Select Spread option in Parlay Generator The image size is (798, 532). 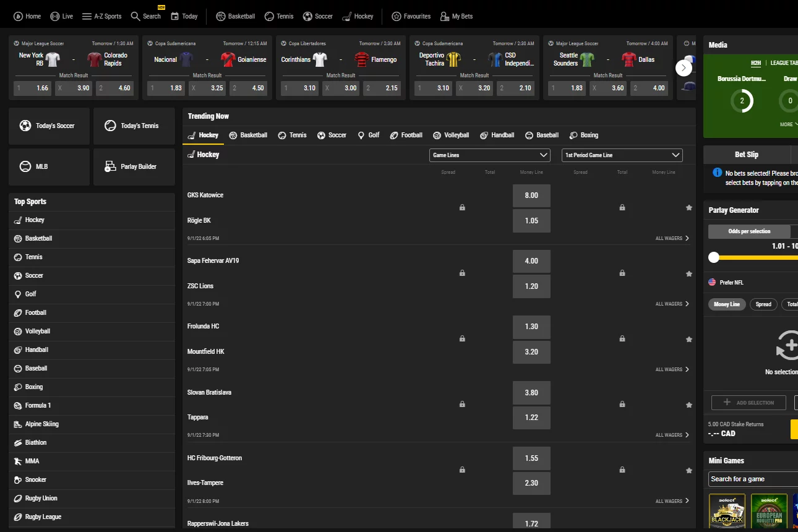pyautogui.click(x=763, y=304)
